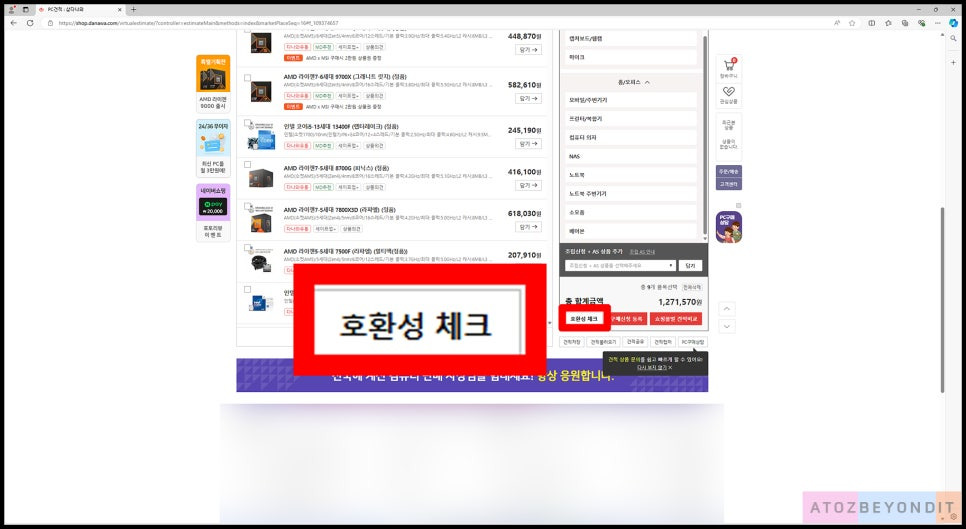Select 소모품 category
966x529 pixels.
(x=631, y=212)
